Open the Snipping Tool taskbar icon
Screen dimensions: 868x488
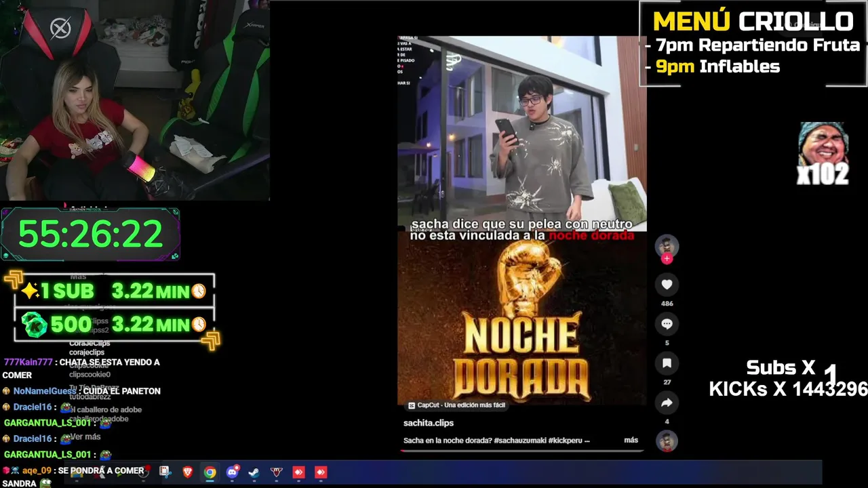(165, 472)
